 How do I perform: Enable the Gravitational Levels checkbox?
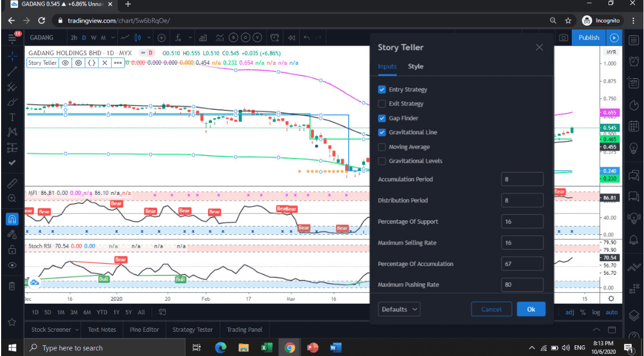point(382,161)
